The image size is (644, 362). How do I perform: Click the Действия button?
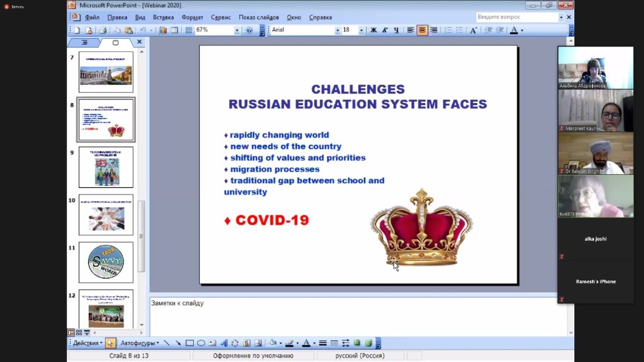pyautogui.click(x=86, y=343)
